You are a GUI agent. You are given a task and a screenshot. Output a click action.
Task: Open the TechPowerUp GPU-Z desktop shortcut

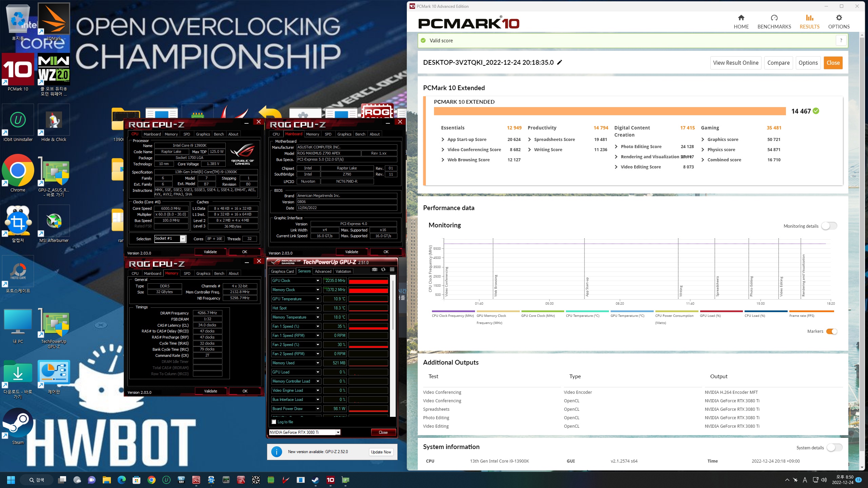[54, 328]
